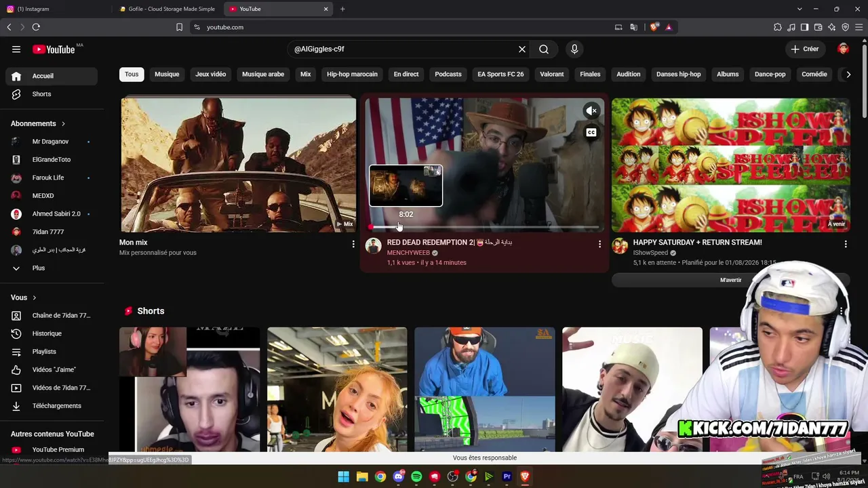Open options for the IShowSpeed stream
The height and width of the screenshot is (488, 868).
846,244
